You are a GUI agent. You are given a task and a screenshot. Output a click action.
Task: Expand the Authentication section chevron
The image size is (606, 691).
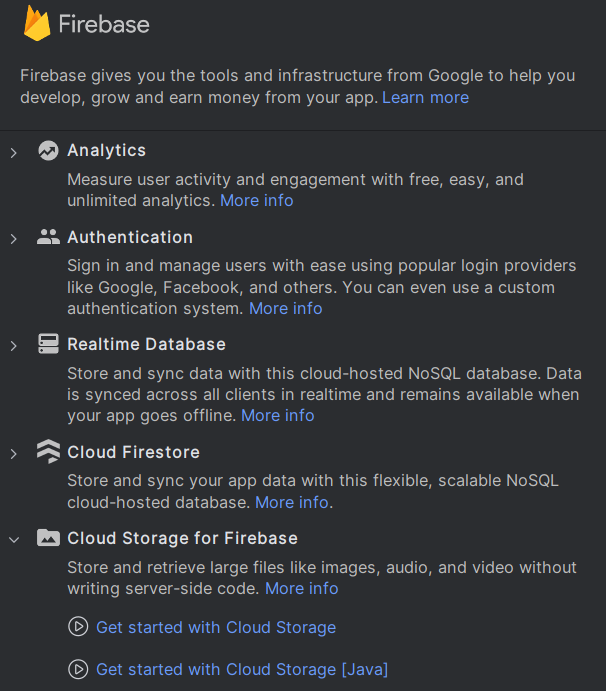click(x=14, y=239)
